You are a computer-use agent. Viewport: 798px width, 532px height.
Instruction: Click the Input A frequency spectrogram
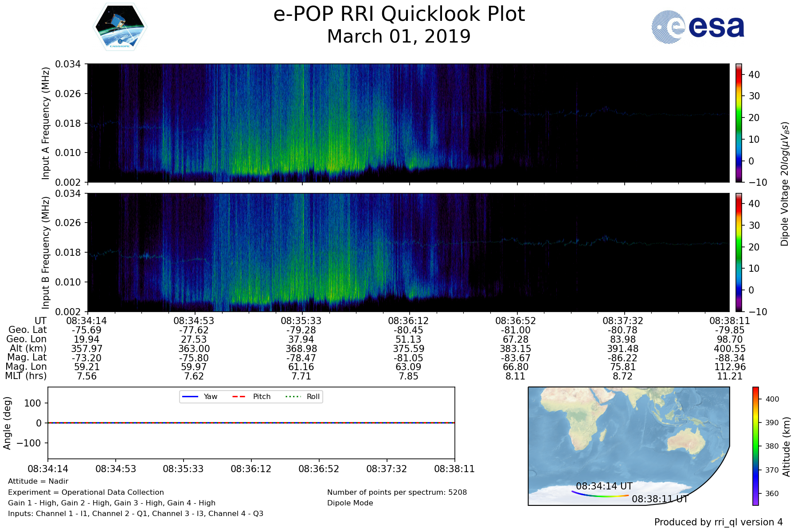tap(408, 123)
